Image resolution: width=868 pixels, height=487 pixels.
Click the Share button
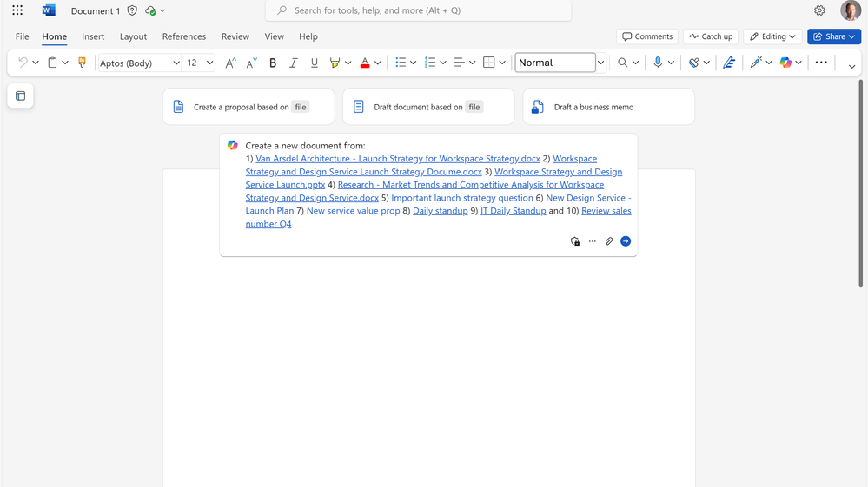pyautogui.click(x=833, y=36)
